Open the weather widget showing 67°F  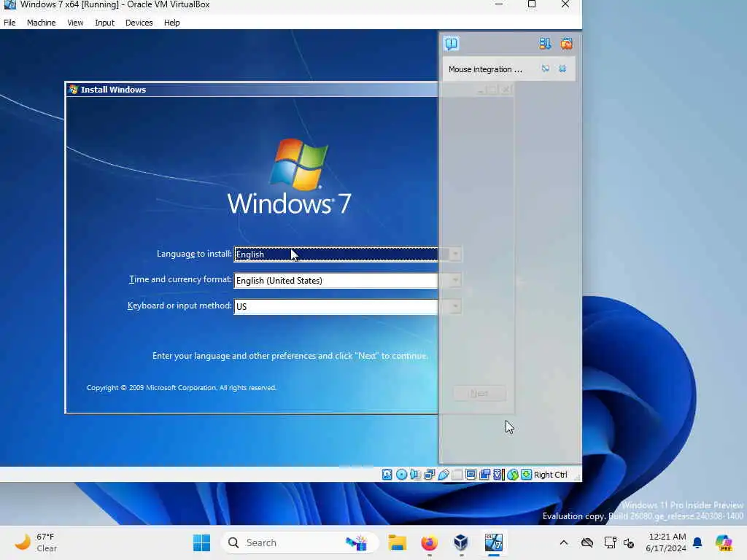click(36, 542)
